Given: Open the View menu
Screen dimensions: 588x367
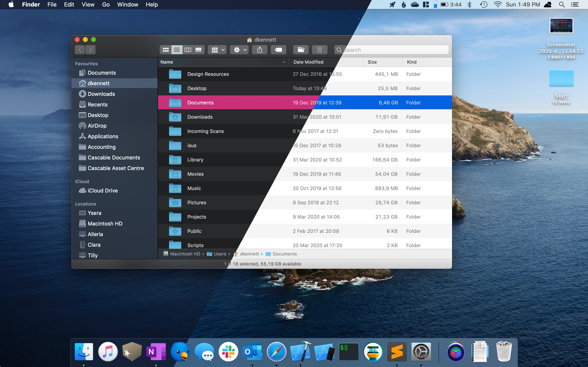Looking at the screenshot, I should tap(88, 5).
